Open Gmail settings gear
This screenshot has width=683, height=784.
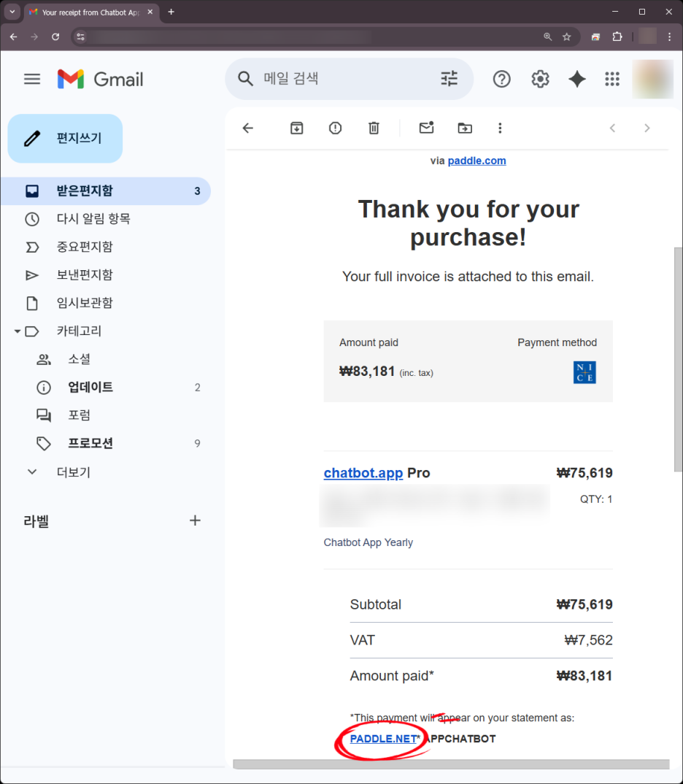(x=540, y=79)
